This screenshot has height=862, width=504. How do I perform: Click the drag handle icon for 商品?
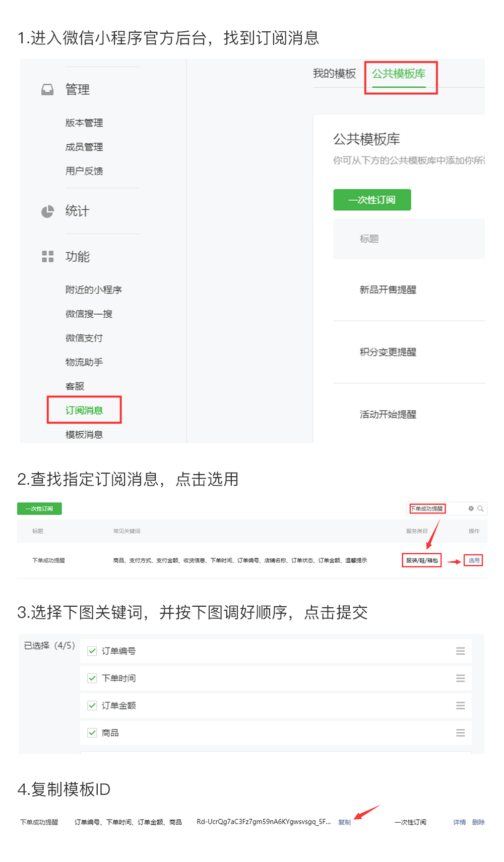pyautogui.click(x=460, y=733)
